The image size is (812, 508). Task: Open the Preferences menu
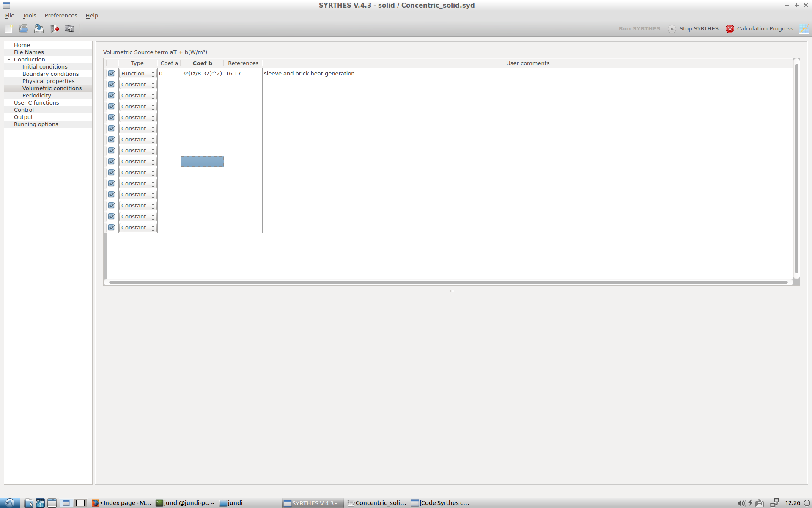[61, 16]
